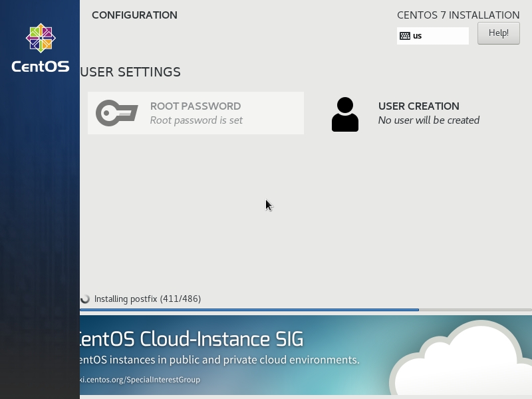Screen dimensions: 532x399
Task: Click the user creation person icon
Action: click(x=344, y=114)
